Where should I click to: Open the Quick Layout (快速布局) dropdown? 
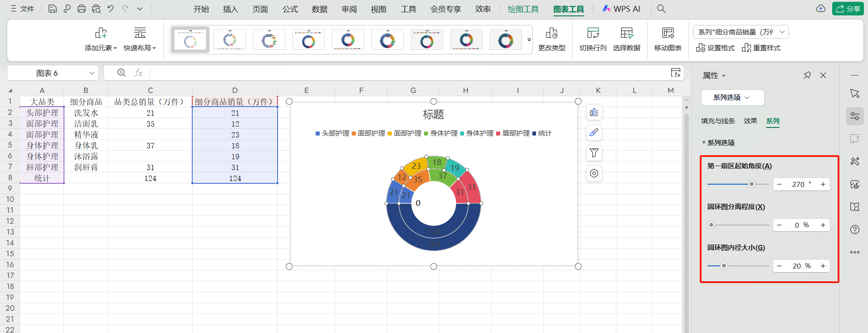(x=140, y=48)
